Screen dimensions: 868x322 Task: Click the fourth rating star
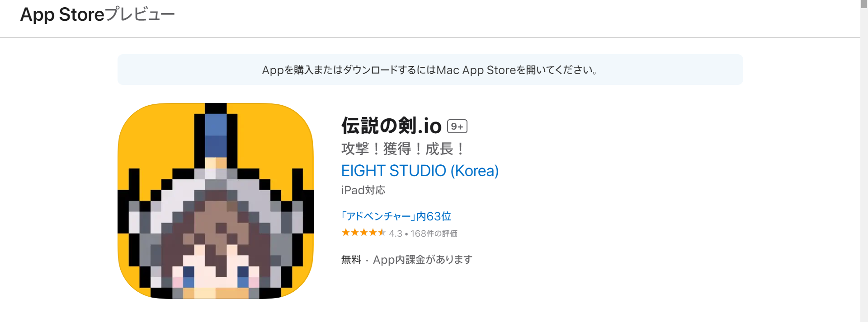click(373, 233)
